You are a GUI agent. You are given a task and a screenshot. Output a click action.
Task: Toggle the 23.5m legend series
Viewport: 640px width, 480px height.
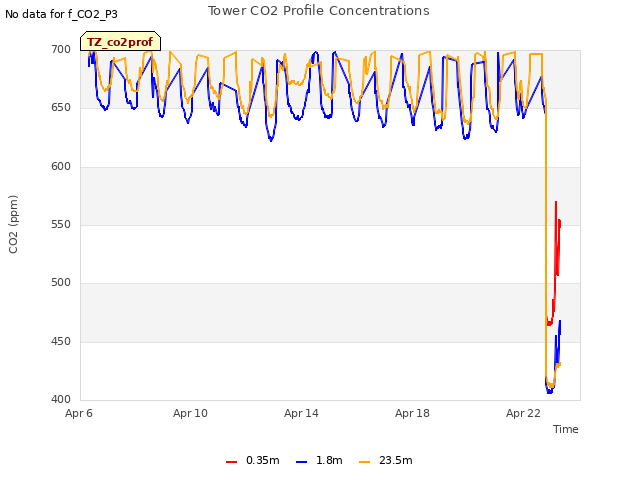[x=385, y=461]
